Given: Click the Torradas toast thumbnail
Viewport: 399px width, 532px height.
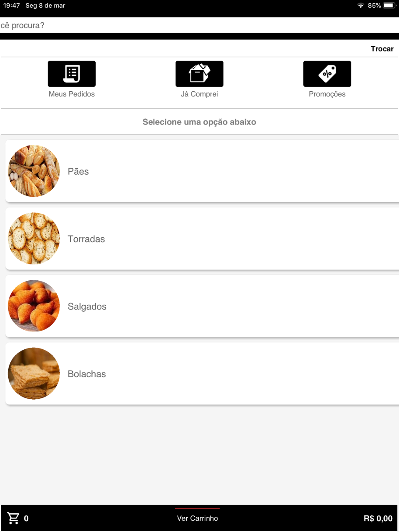Looking at the screenshot, I should pyautogui.click(x=34, y=238).
